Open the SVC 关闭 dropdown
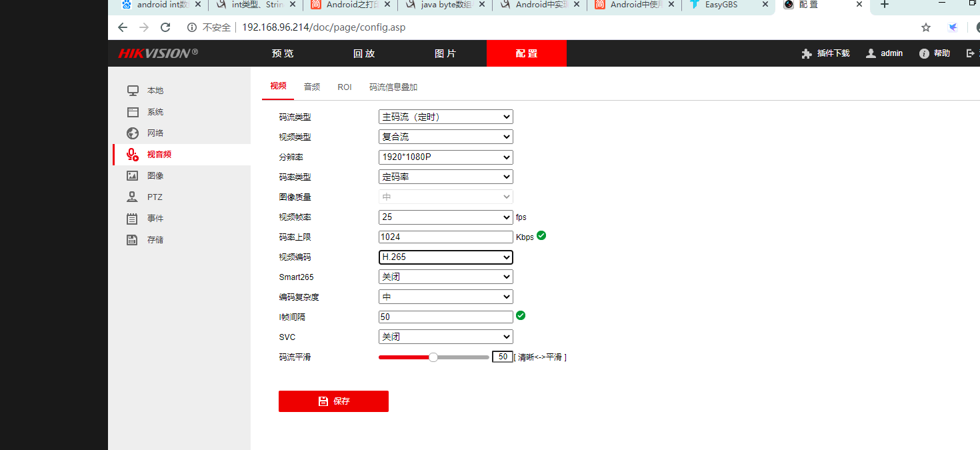 tap(446, 337)
